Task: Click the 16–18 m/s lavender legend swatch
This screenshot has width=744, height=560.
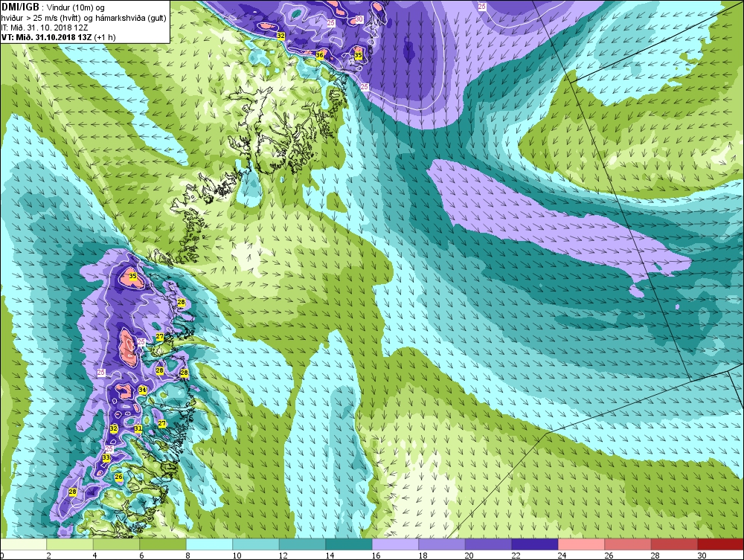Action: coord(395,544)
